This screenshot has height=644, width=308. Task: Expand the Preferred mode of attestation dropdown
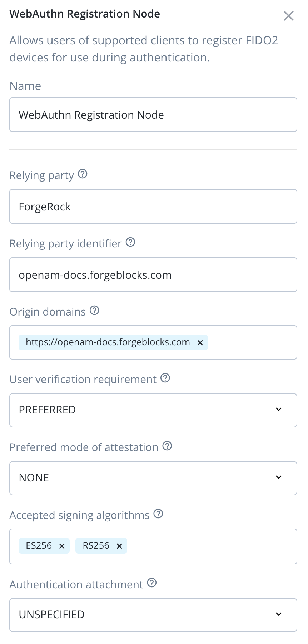click(153, 478)
